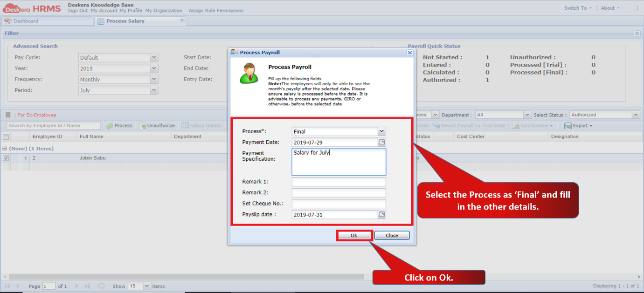Click the grid refresh icon
Viewport: 644px width, 293px height.
101,286
